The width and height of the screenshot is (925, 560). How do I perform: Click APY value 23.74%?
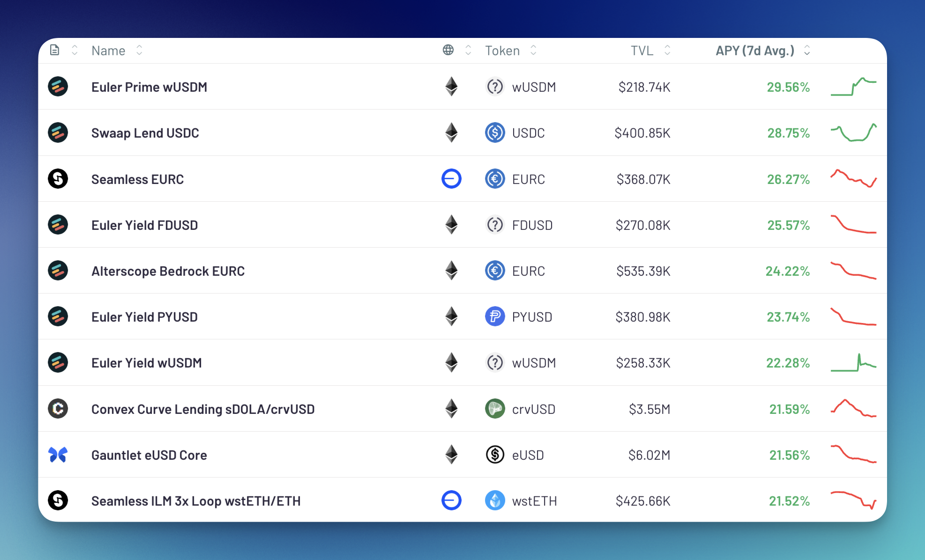tap(788, 317)
